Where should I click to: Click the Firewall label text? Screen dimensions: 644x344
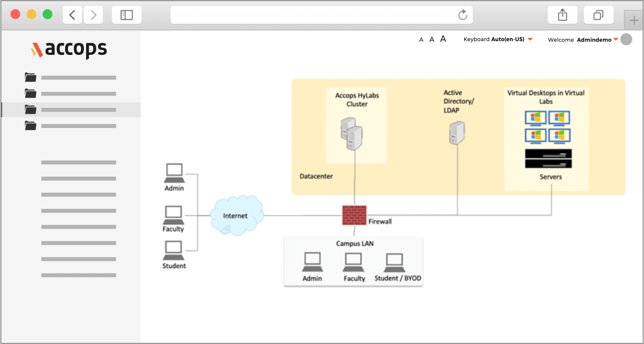[380, 222]
